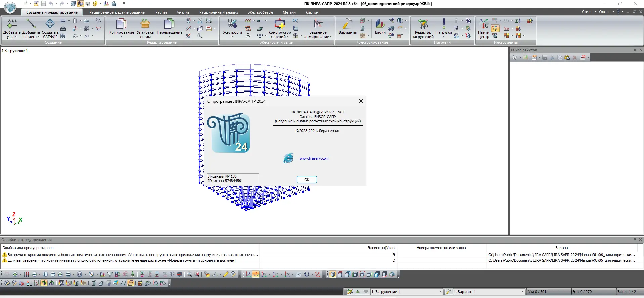Open the Расширенный анализ tab
Screen dimensions: 644x298
[219, 12]
